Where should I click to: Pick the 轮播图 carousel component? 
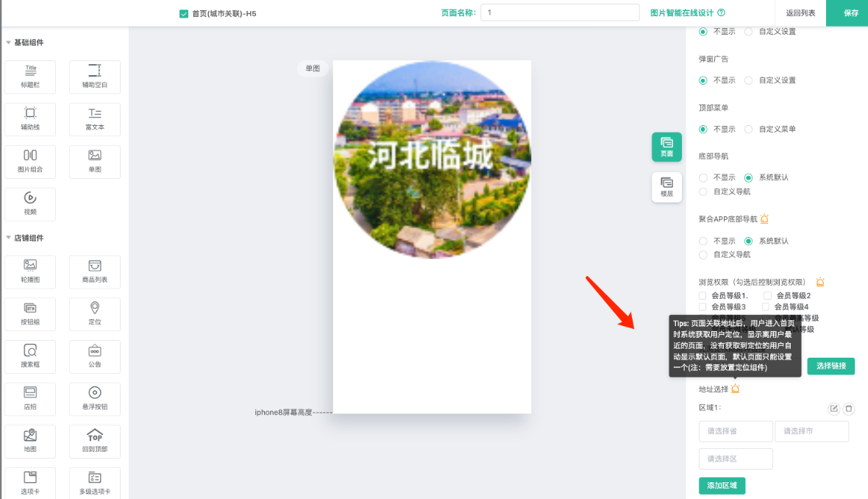(x=30, y=272)
